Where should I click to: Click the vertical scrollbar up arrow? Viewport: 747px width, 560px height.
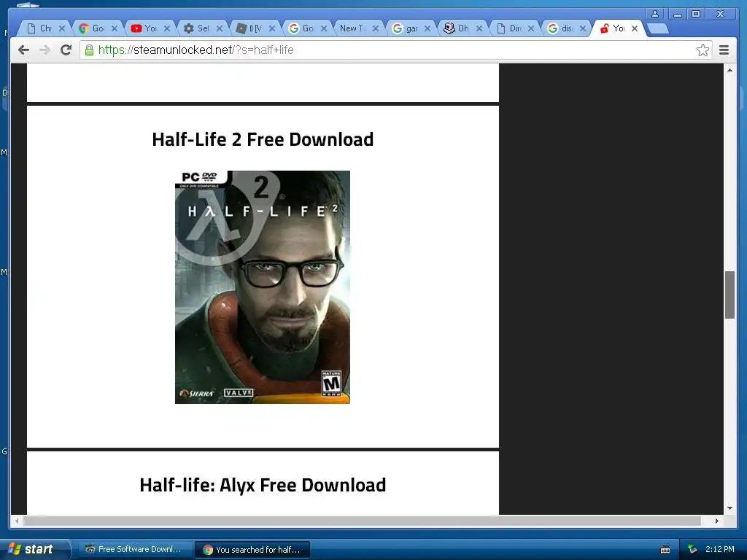[x=729, y=70]
